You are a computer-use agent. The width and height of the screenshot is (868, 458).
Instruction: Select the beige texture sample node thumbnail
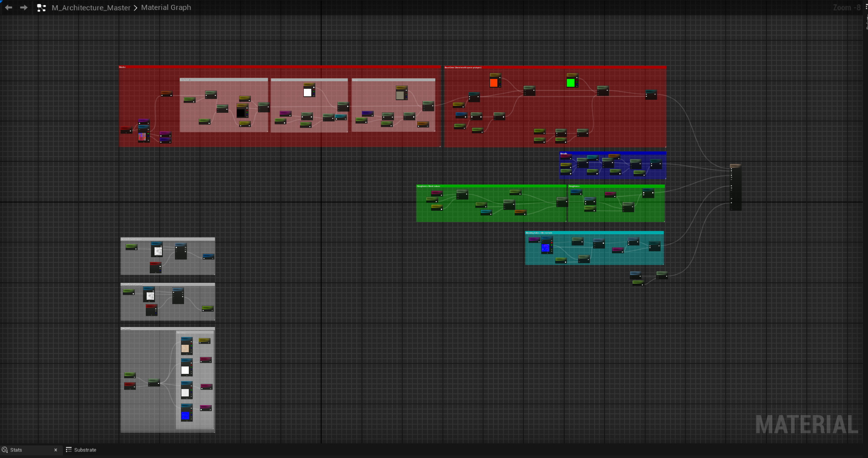186,348
